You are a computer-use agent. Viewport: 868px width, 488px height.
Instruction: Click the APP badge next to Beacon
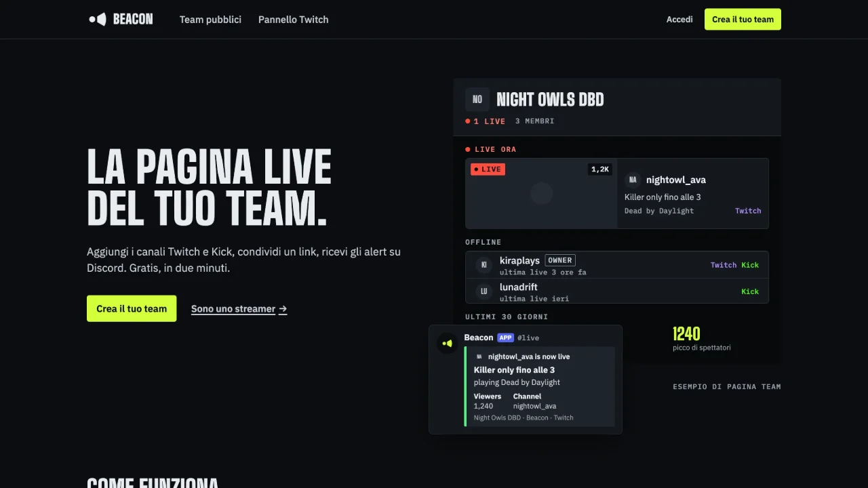[x=505, y=338]
